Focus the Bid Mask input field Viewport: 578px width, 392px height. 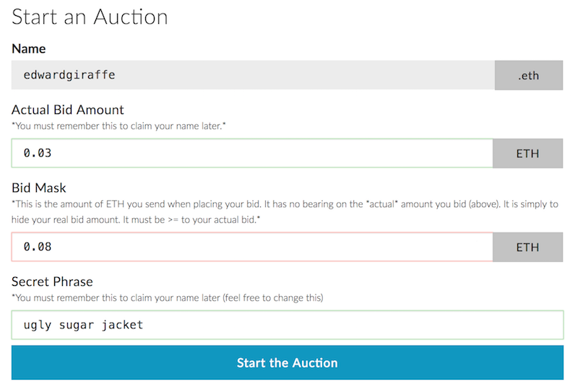[x=253, y=247]
